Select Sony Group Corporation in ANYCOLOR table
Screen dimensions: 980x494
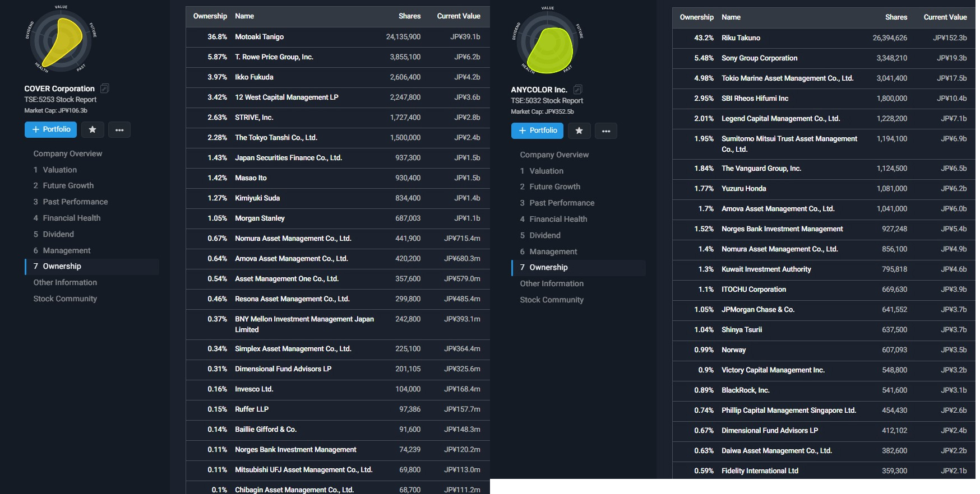760,58
